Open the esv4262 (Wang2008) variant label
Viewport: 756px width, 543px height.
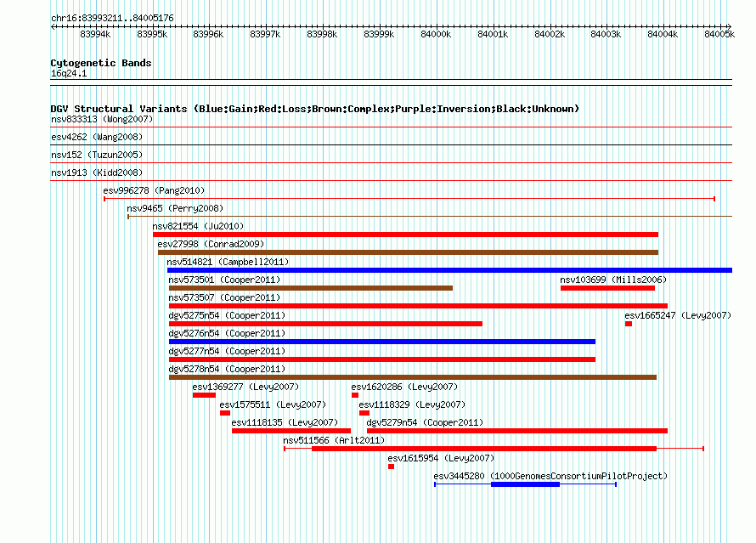tap(97, 137)
